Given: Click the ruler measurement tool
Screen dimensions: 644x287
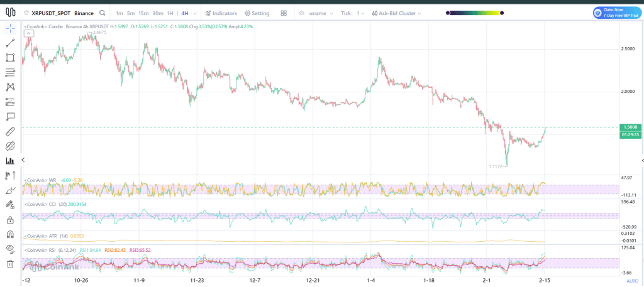Looking at the screenshot, I should click(x=10, y=131).
